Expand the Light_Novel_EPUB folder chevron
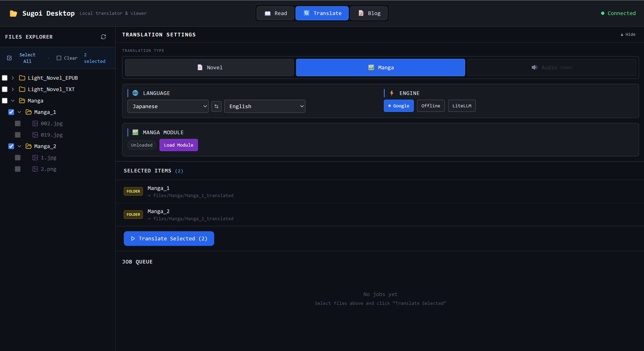The width and height of the screenshot is (644, 351). point(13,78)
